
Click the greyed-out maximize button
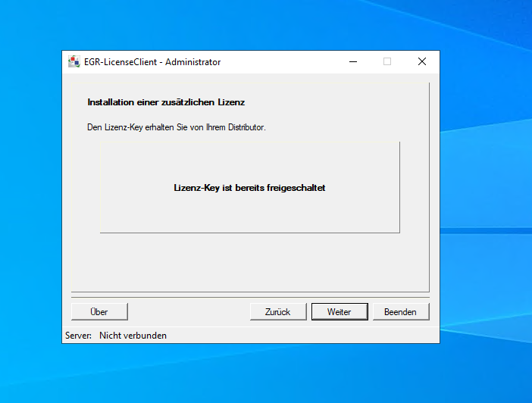387,62
